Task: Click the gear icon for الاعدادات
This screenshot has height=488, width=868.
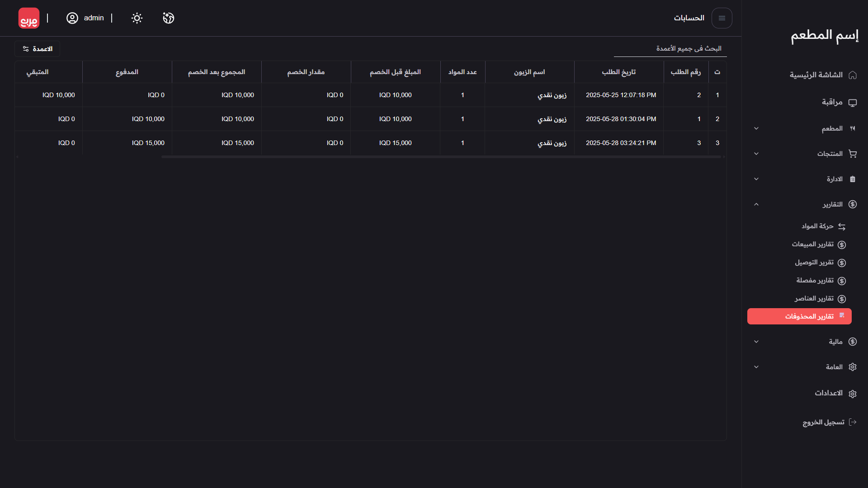Action: pyautogui.click(x=853, y=394)
